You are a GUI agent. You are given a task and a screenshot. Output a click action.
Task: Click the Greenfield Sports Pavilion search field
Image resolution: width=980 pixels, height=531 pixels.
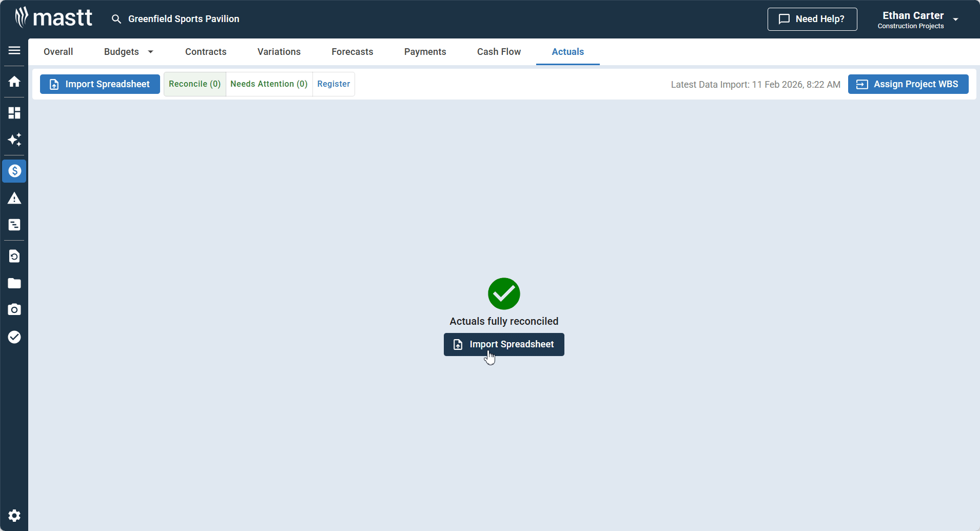click(x=183, y=19)
